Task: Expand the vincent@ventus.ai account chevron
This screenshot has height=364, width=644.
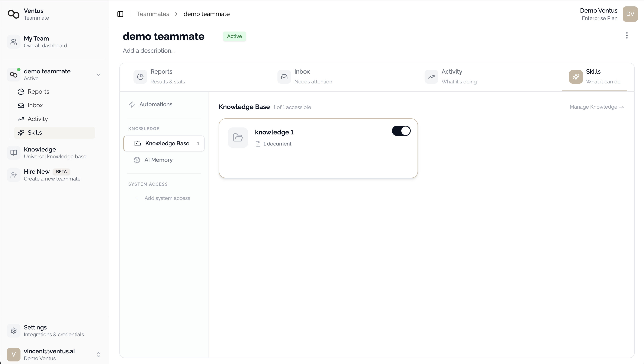Action: 99,354
